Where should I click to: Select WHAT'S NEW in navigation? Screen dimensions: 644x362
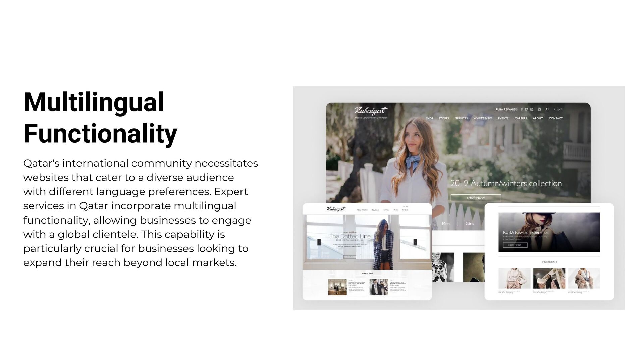482,118
